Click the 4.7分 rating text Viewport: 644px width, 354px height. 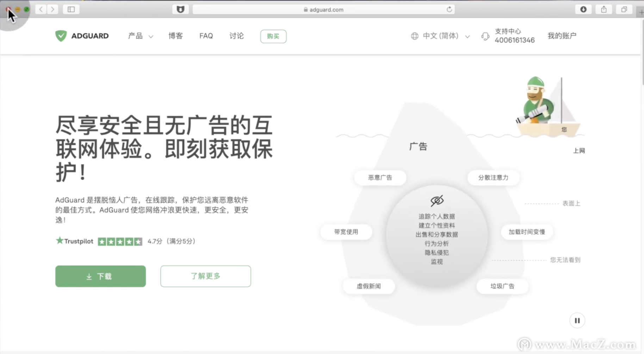(x=172, y=241)
